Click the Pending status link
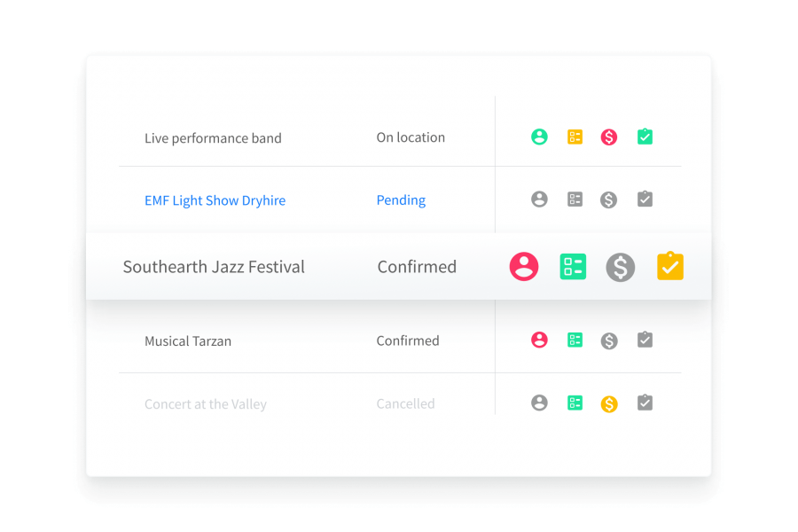798x532 pixels. (401, 200)
